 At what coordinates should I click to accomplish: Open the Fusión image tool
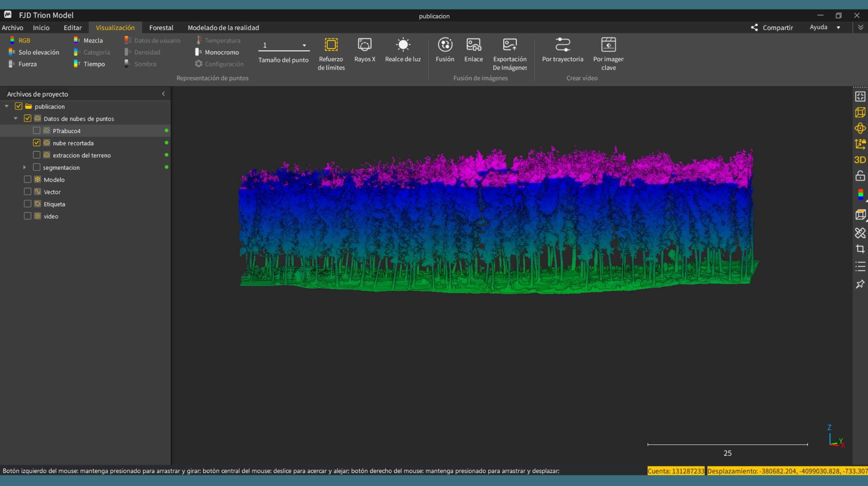click(x=445, y=50)
